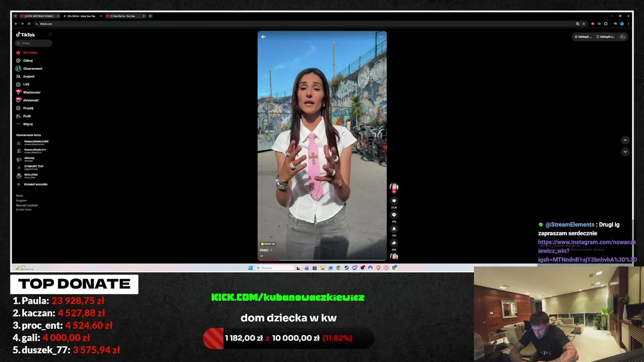Open Aktywność notifications
The width and height of the screenshot is (644, 362).
click(x=27, y=100)
